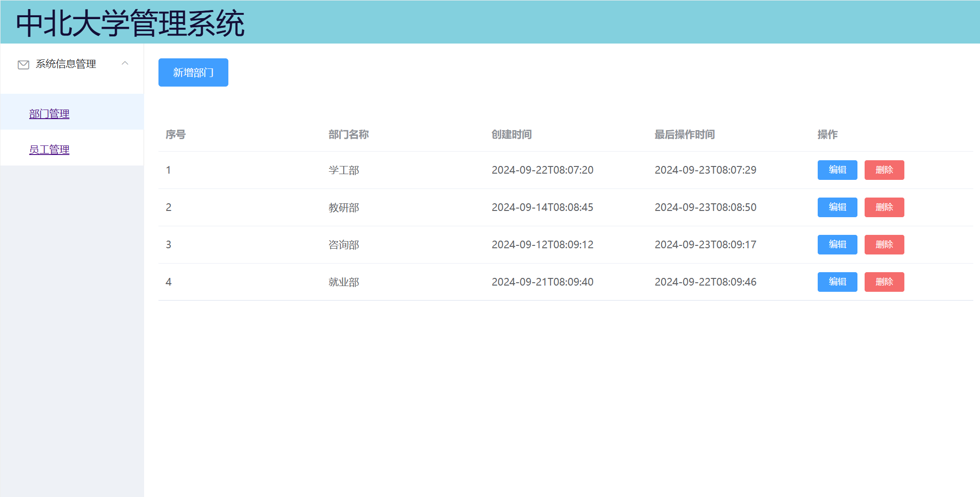The image size is (980, 497).
Task: Click the 新增部门 button
Action: click(x=193, y=73)
